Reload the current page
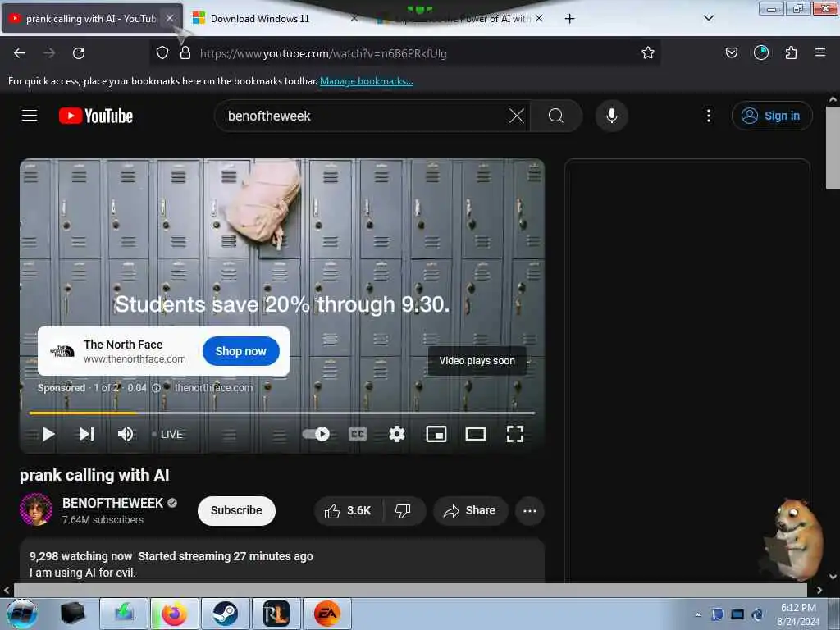This screenshot has height=630, width=840. pos(79,53)
